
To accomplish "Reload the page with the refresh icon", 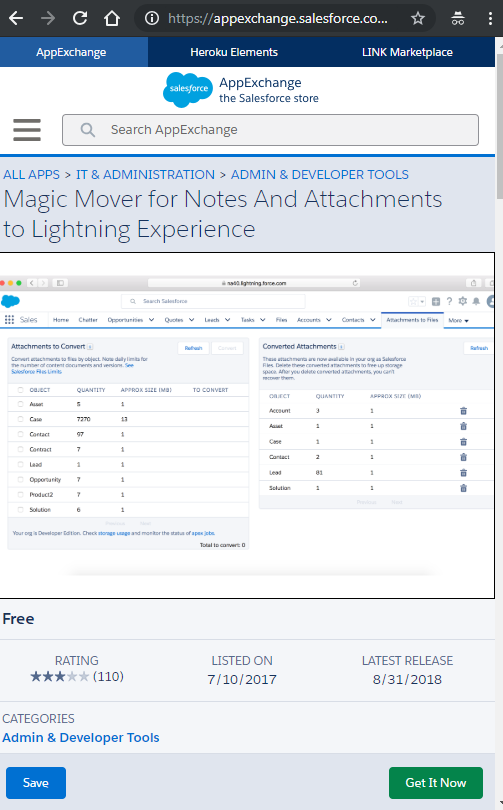I will 80,19.
